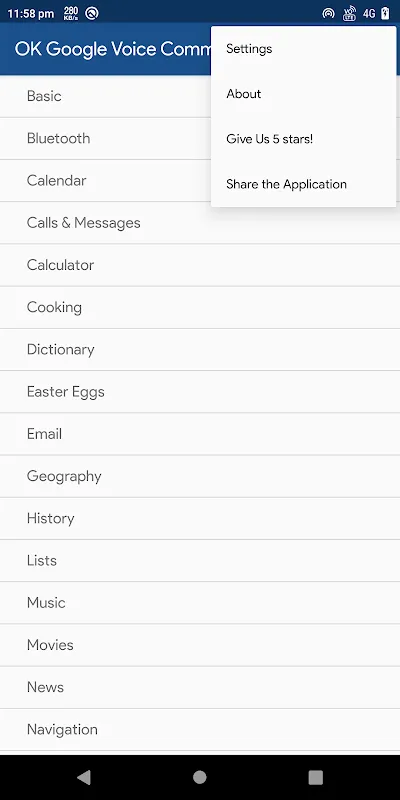
Task: Open the Easter Eggs category
Action: (200, 392)
